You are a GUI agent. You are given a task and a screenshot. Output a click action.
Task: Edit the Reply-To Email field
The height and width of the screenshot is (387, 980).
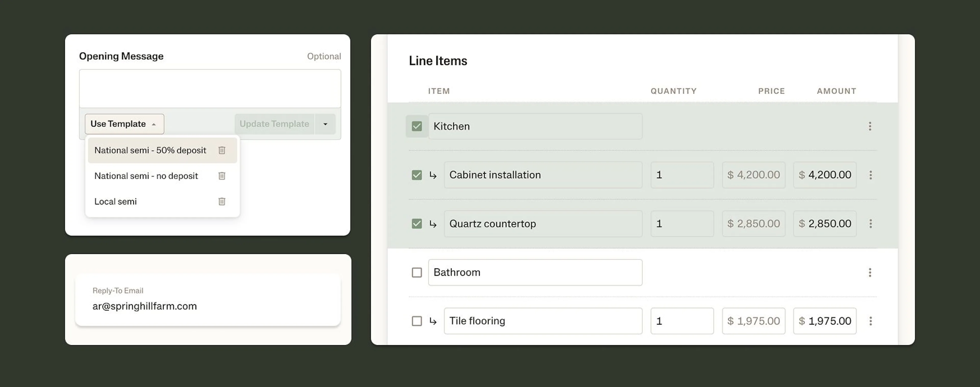208,300
